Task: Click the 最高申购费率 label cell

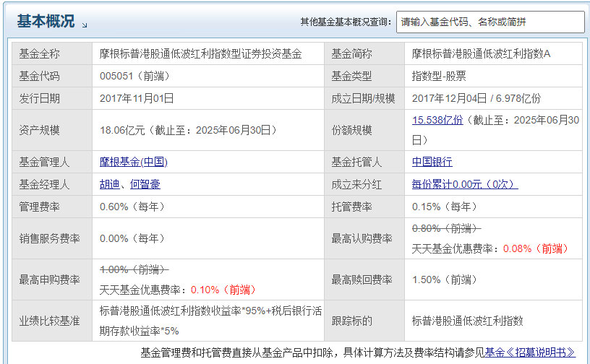Action: [52, 279]
